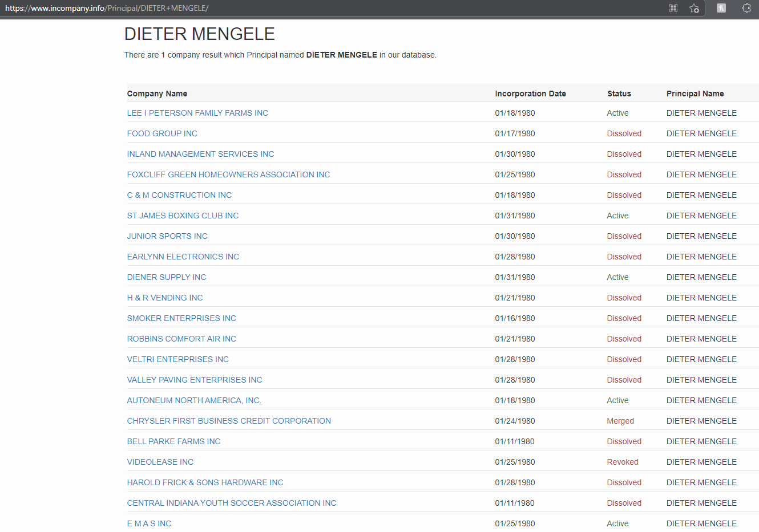759x532 pixels.
Task: Open BELL PARKE FARMS INC link
Action: (x=173, y=441)
